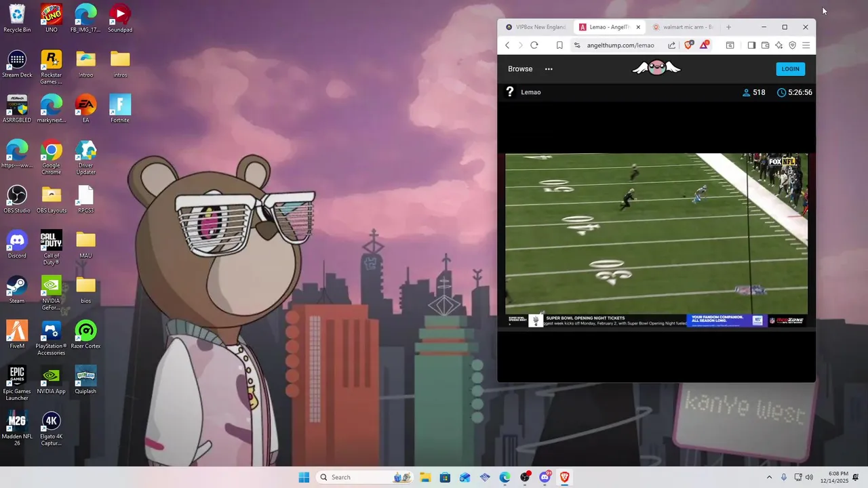Go back in the browser

507,45
